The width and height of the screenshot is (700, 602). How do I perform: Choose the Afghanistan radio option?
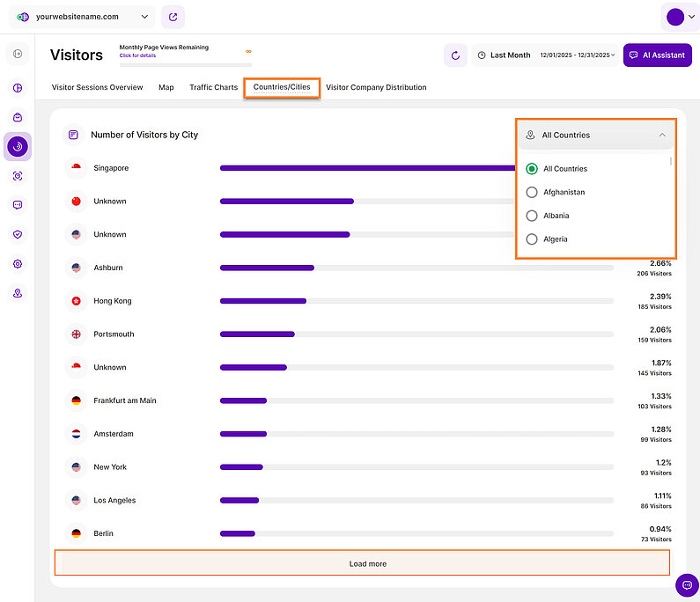tap(532, 192)
